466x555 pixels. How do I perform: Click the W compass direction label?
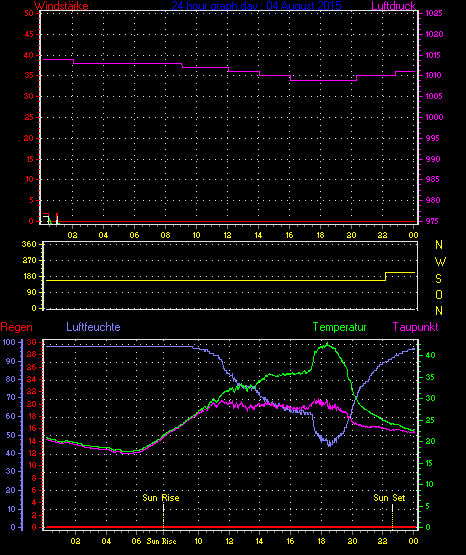tap(440, 262)
